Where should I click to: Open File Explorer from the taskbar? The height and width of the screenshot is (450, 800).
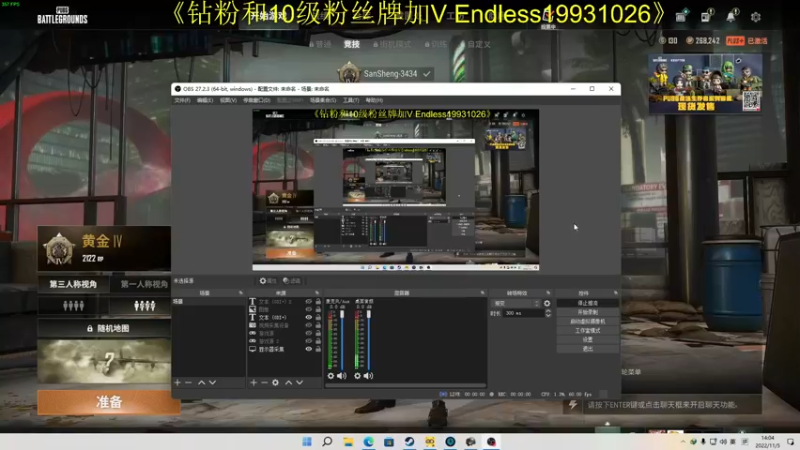348,442
